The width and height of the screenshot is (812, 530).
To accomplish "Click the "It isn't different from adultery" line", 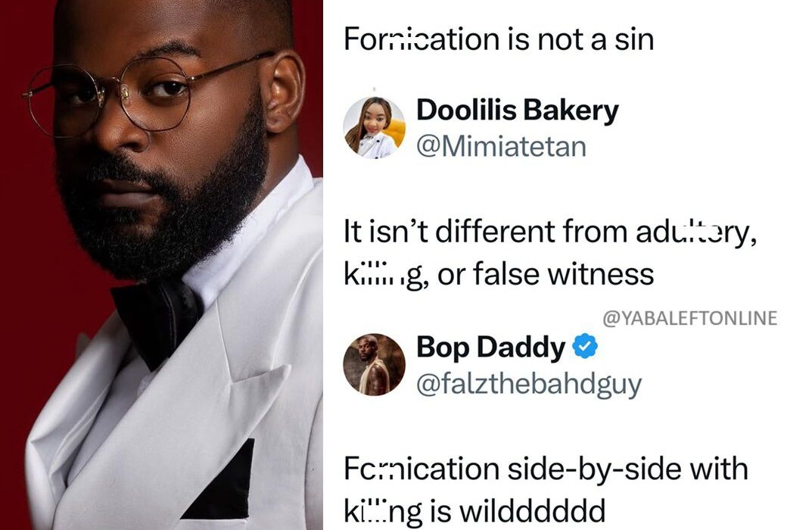I will [550, 232].
